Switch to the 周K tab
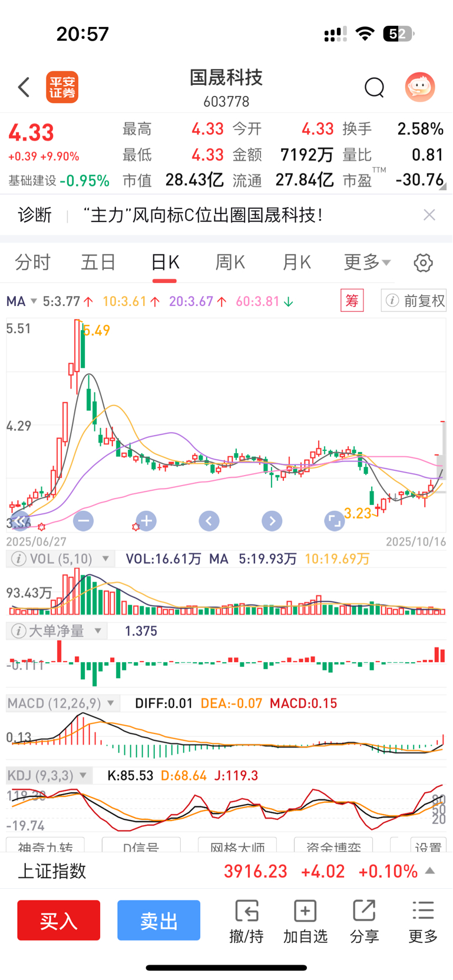This screenshot has height=980, width=453. (230, 263)
